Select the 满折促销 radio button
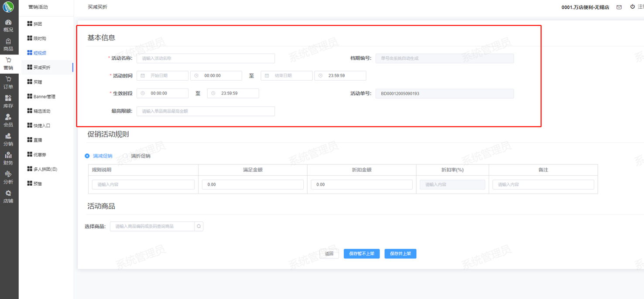The height and width of the screenshot is (299, 644). (x=126, y=156)
